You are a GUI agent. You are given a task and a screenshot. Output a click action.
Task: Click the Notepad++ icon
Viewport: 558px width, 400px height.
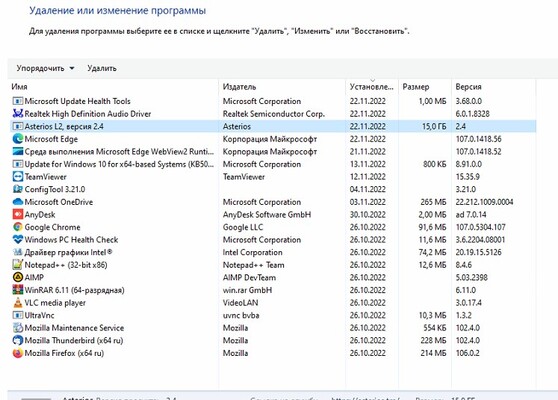(17, 265)
